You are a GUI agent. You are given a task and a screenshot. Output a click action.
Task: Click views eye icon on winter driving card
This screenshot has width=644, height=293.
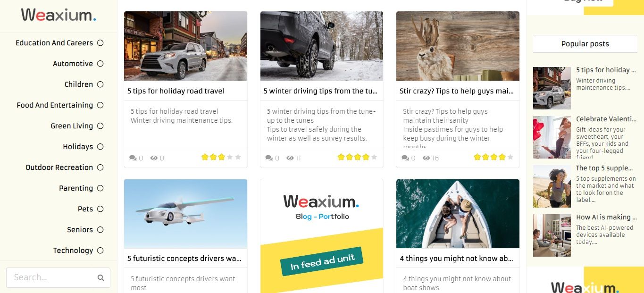(x=290, y=158)
